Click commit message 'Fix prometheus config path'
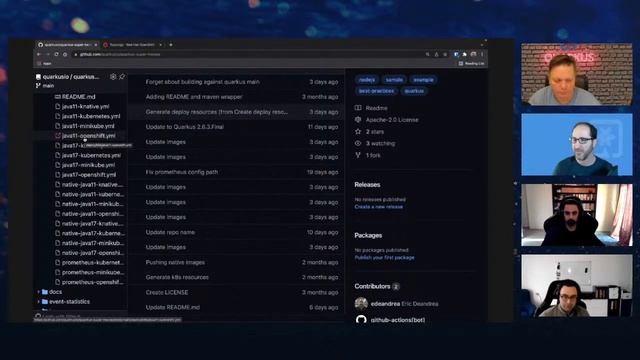Viewport: 640px width, 360px height. point(182,172)
